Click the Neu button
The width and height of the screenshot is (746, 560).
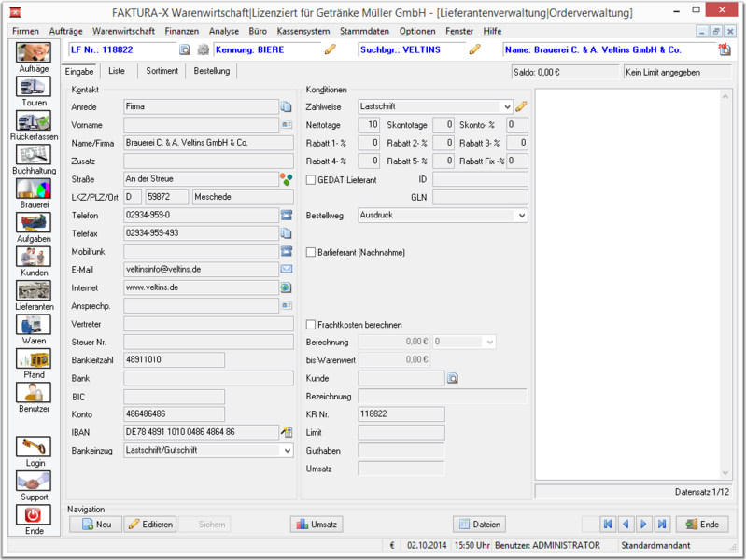pyautogui.click(x=96, y=525)
